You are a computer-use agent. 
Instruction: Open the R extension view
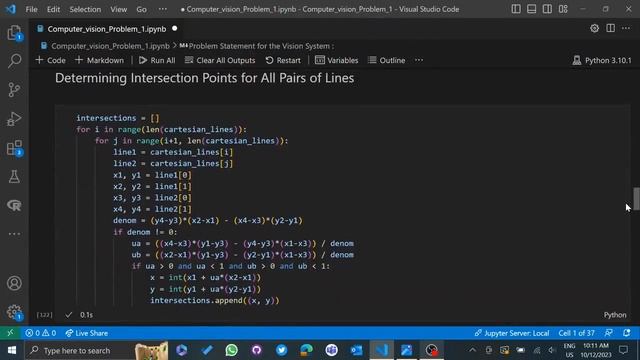[x=14, y=205]
